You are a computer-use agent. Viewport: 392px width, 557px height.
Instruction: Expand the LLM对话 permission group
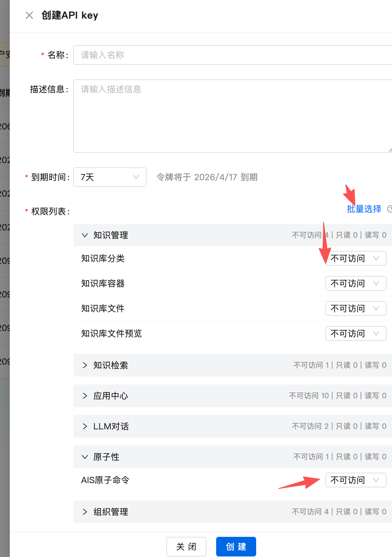click(85, 426)
